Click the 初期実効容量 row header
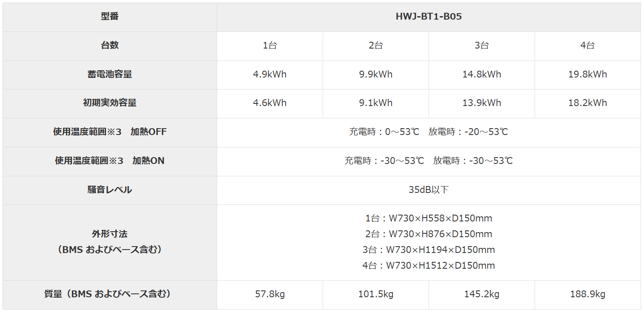The height and width of the screenshot is (313, 644). (x=109, y=103)
